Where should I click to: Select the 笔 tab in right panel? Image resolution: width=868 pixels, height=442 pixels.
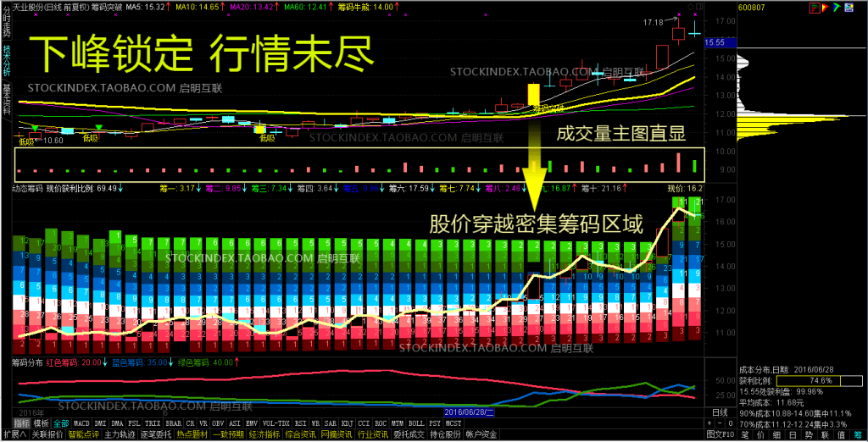(745, 435)
